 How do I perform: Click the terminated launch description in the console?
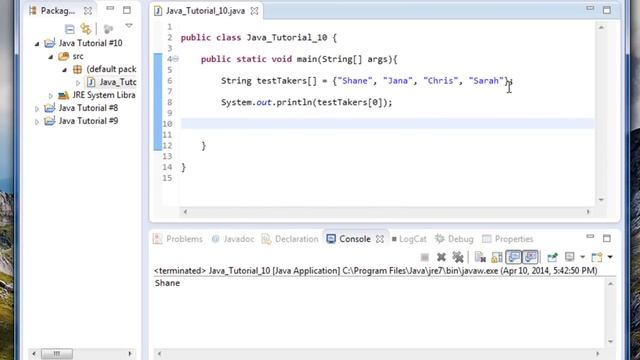pos(376,271)
